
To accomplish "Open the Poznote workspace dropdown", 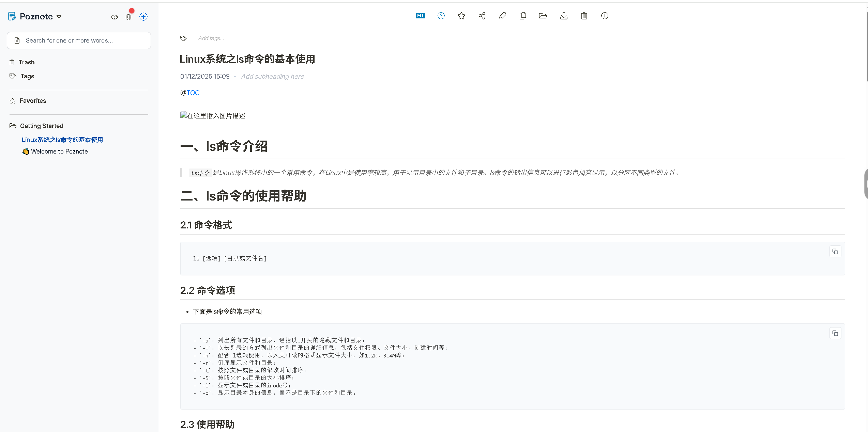I will click(59, 16).
